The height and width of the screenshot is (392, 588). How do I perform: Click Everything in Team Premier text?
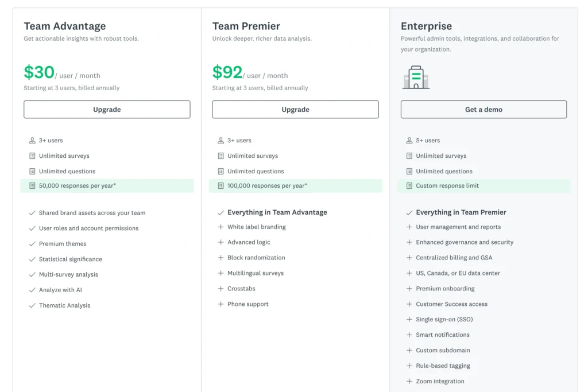[461, 212]
